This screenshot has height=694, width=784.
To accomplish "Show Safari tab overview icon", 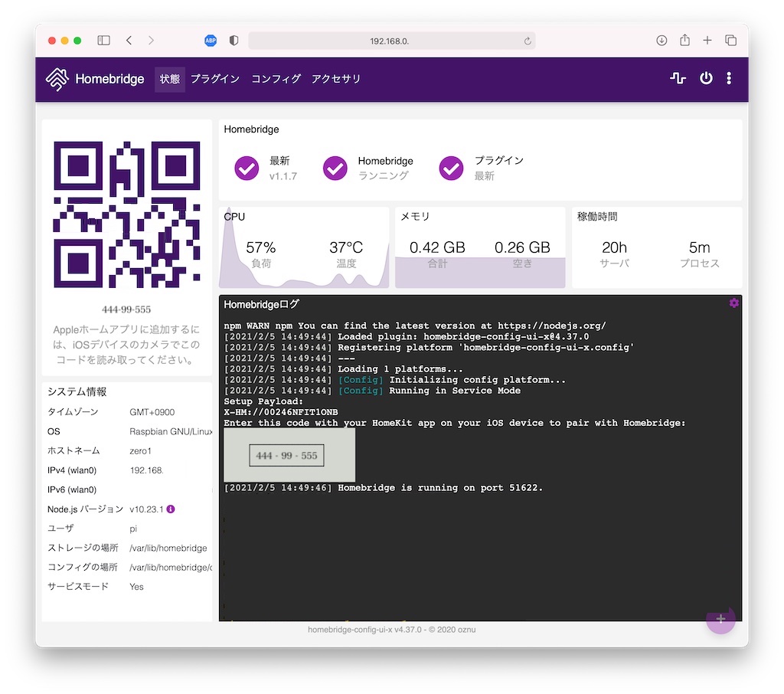I will click(730, 41).
